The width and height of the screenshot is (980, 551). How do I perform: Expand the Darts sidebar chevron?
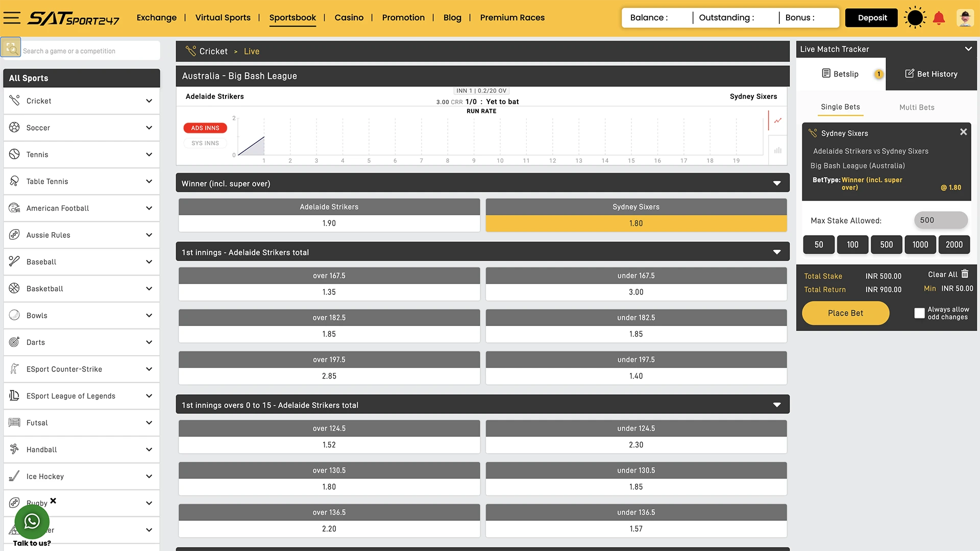[149, 342]
